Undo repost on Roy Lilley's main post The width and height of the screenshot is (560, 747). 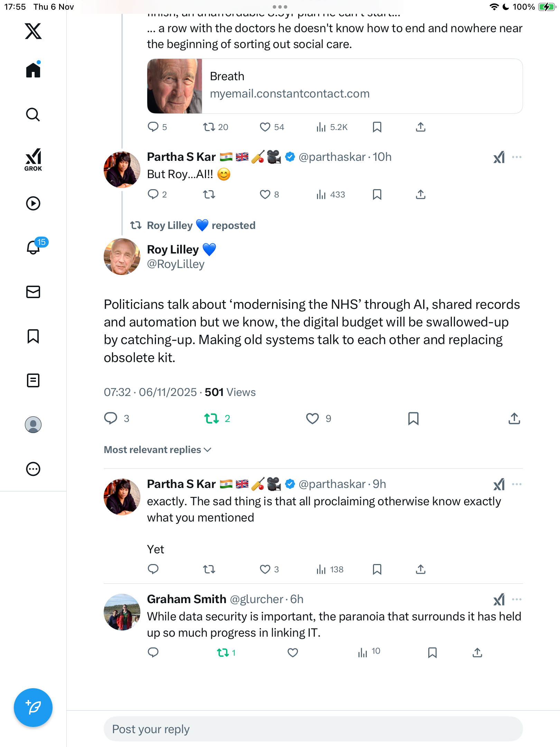212,418
